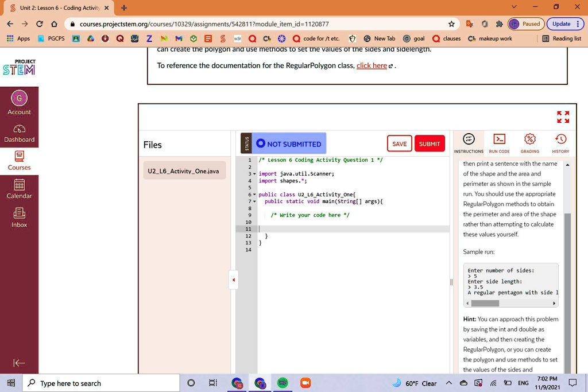Screen dimensions: 588x392
Task: Bookmark this page with the star icon
Action: (x=451, y=25)
